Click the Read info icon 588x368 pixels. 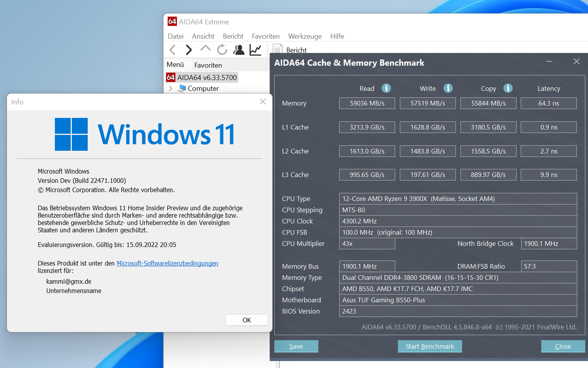coord(386,88)
